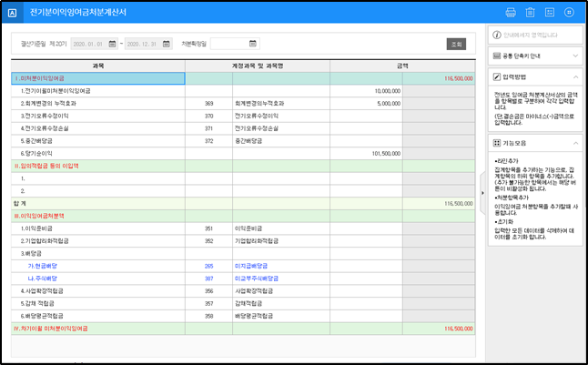Click the grid icon beside 기능모음
The width and height of the screenshot is (588, 365).
496,143
